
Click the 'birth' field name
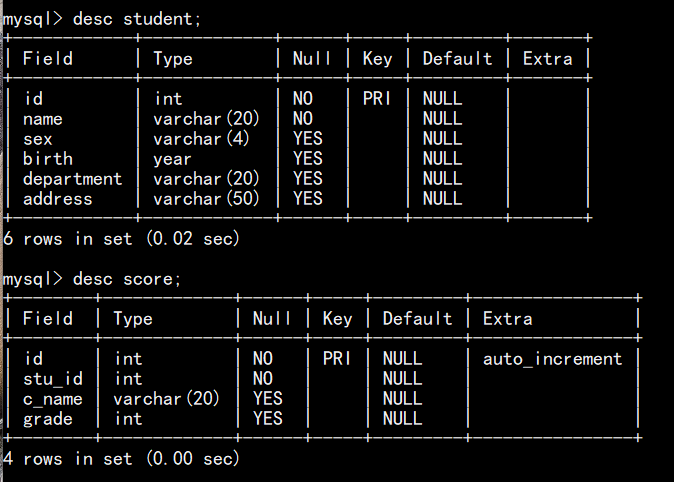[x=48, y=159]
